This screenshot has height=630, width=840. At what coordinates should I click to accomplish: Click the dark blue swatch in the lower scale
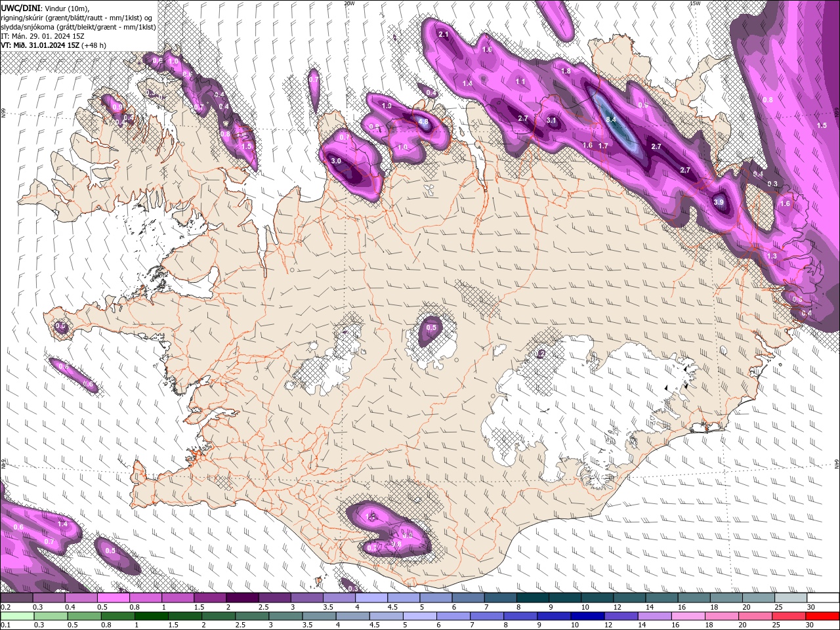[x=587, y=616]
